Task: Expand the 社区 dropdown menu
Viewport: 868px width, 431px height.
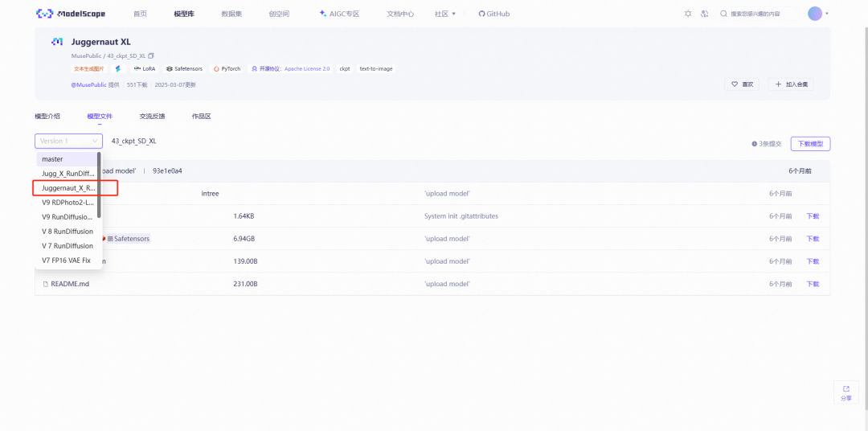Action: [445, 14]
